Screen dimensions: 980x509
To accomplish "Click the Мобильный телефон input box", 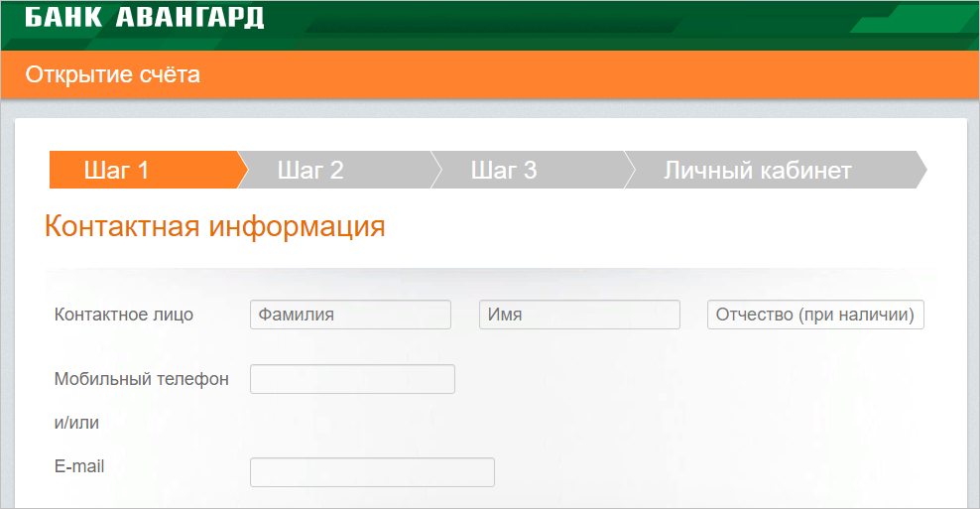I will 352,379.
